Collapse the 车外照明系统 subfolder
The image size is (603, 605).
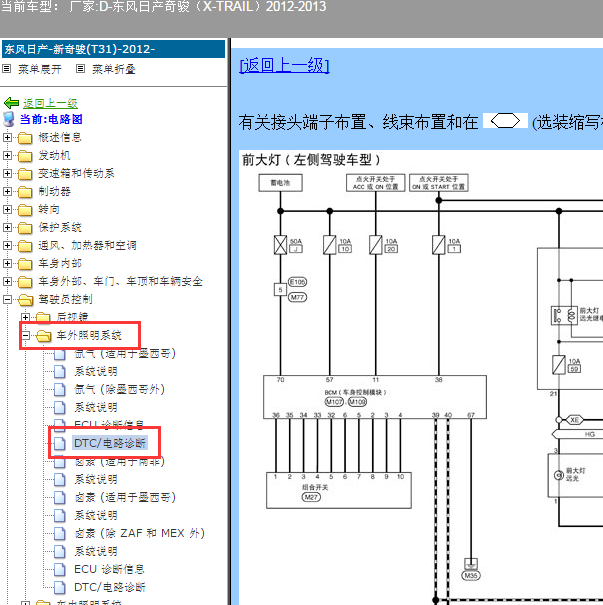(x=25, y=335)
